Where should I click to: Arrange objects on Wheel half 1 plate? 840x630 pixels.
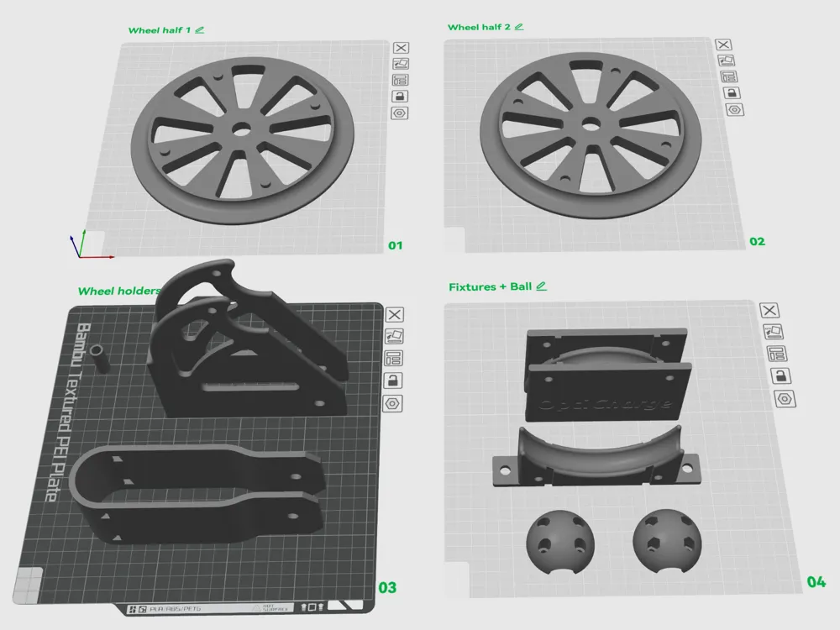(401, 80)
